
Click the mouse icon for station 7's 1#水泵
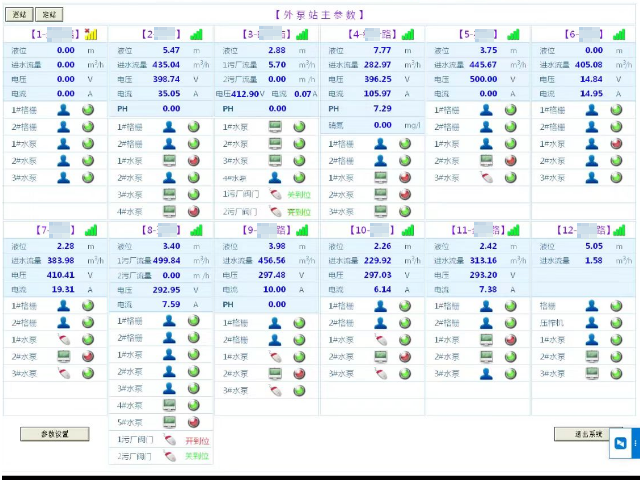(63, 340)
